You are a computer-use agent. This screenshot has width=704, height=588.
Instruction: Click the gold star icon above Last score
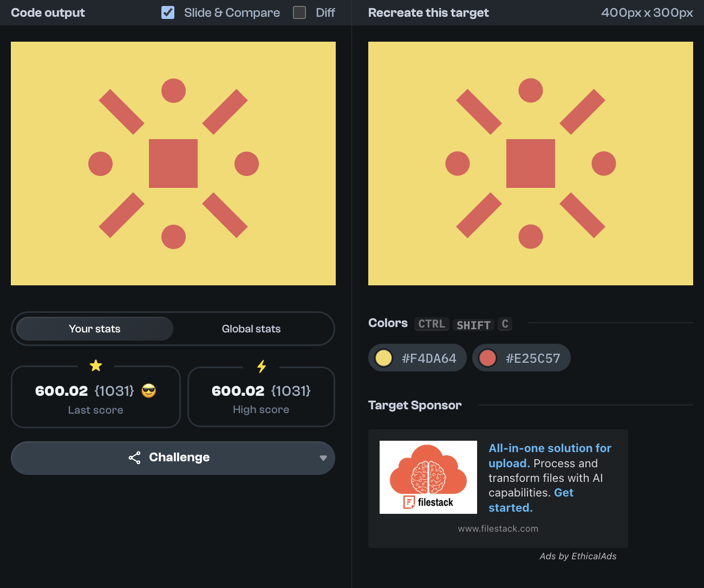[96, 366]
